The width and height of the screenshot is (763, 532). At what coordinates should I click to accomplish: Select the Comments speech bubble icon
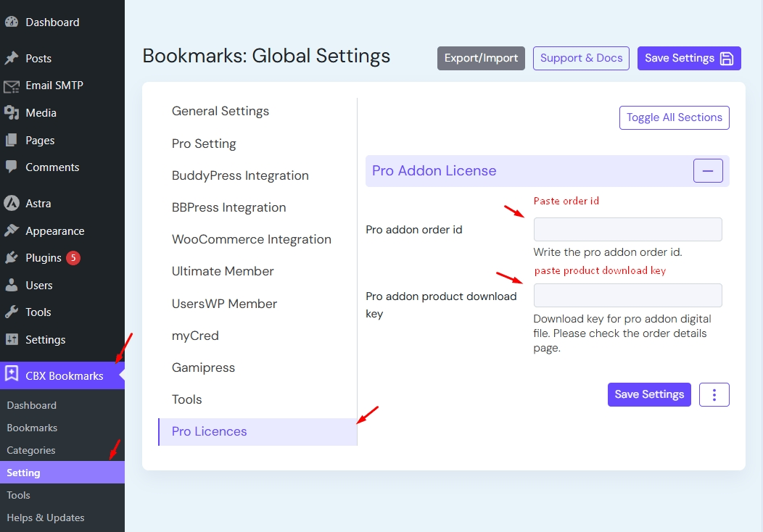[12, 167]
